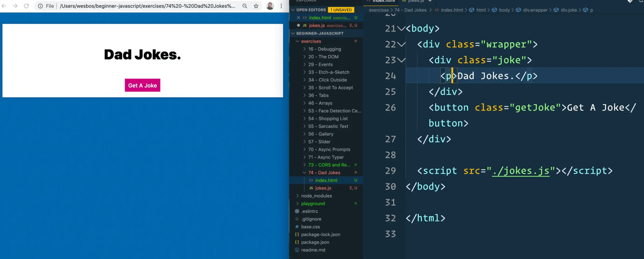The width and height of the screenshot is (644, 259).
Task: Collapse the body tag fold arrow
Action: (x=401, y=29)
